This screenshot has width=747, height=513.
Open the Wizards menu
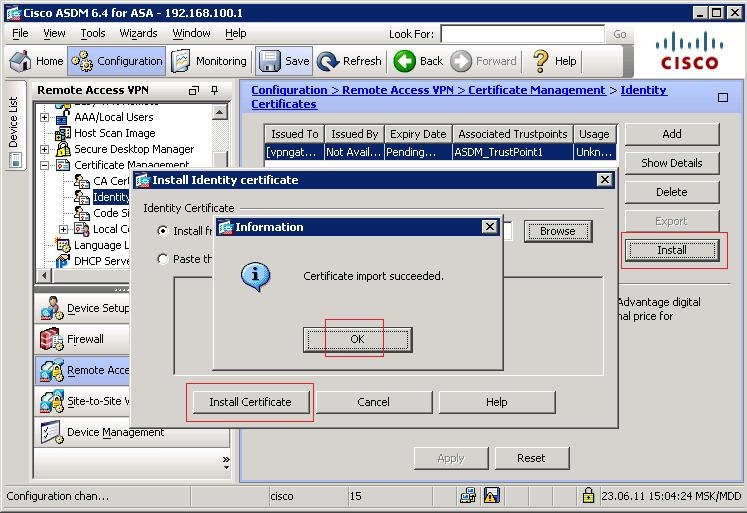[x=138, y=33]
